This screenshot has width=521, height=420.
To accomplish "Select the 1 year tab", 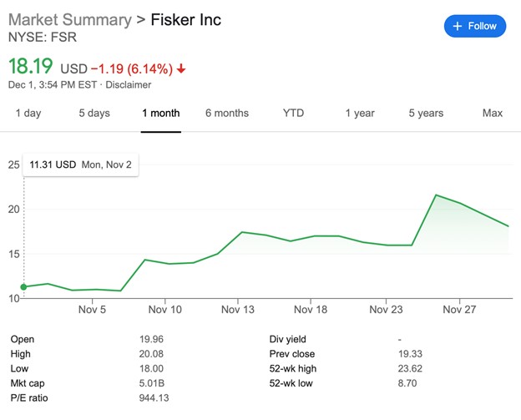I will click(x=360, y=113).
